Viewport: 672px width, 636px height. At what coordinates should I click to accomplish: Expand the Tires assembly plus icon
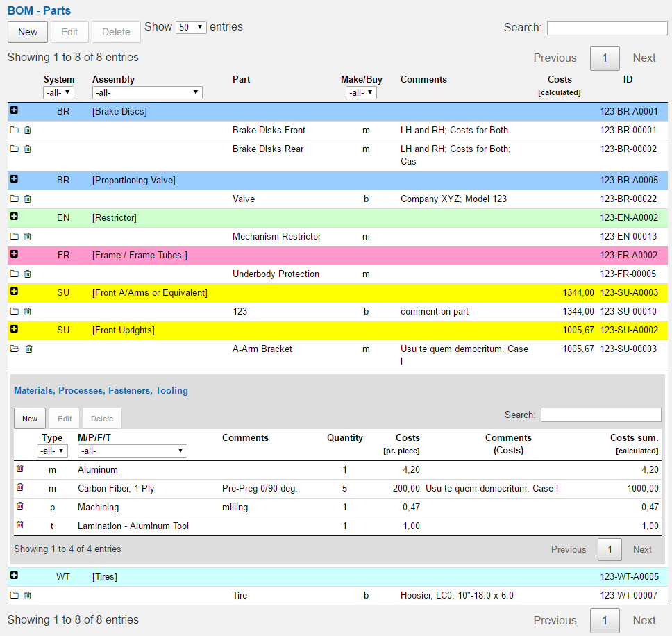point(14,576)
